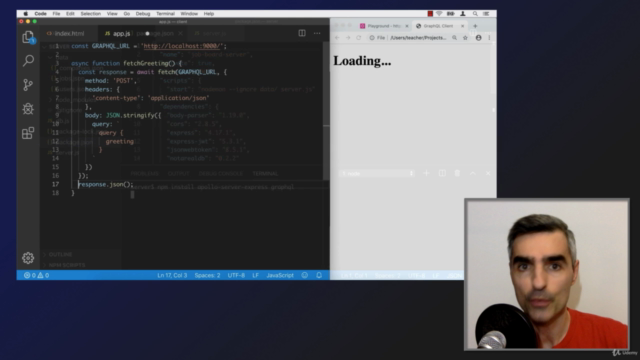This screenshot has width=640, height=360.
Task: Split the editor to the right
Action: pos(302,33)
